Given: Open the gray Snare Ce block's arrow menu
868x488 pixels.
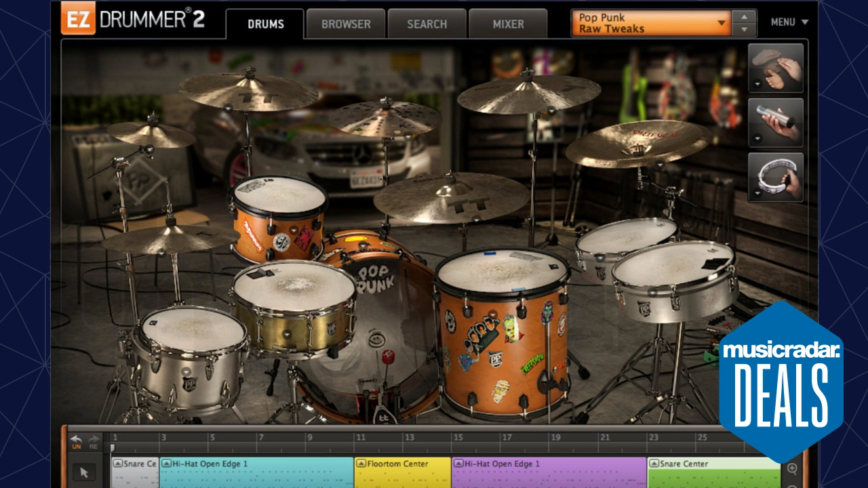Looking at the screenshot, I should click(117, 464).
